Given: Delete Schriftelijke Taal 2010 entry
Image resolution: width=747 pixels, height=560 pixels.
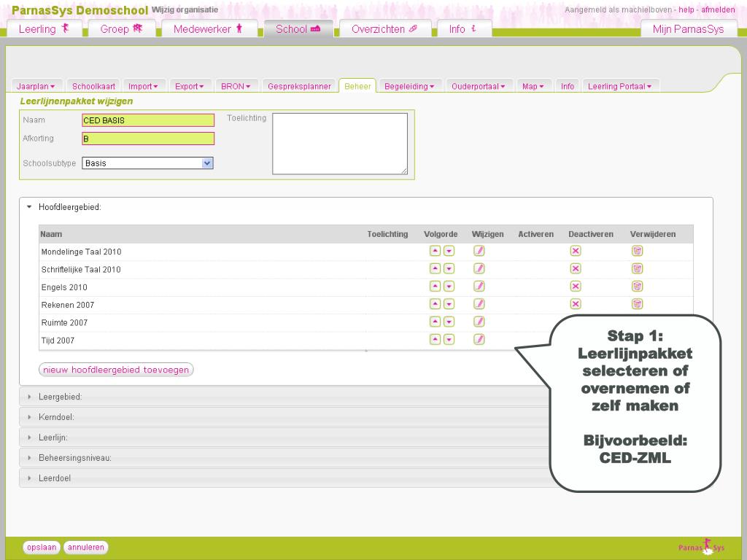Looking at the screenshot, I should 637,268.
